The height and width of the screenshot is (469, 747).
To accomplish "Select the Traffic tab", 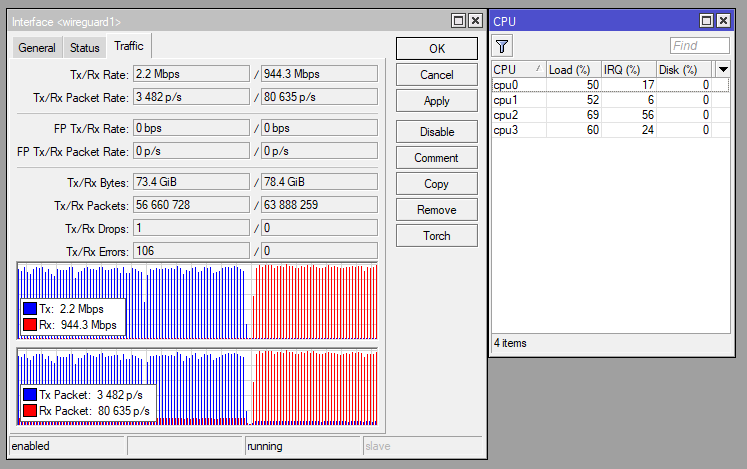I will click(129, 46).
